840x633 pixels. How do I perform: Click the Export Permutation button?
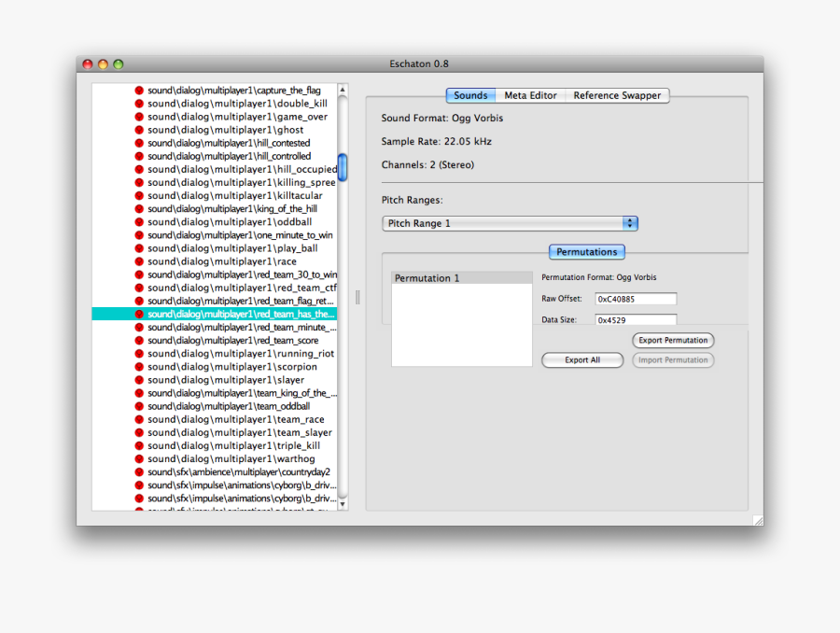click(x=672, y=340)
